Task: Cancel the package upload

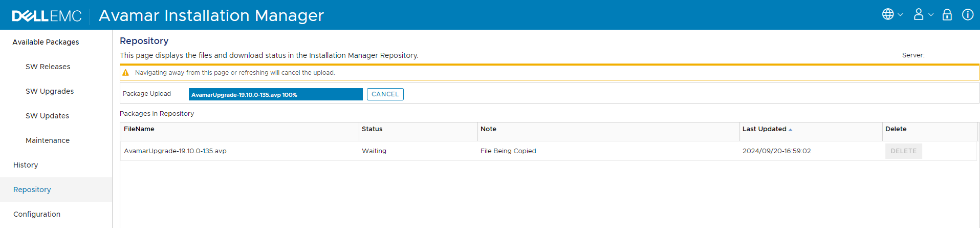Action: pyautogui.click(x=385, y=94)
